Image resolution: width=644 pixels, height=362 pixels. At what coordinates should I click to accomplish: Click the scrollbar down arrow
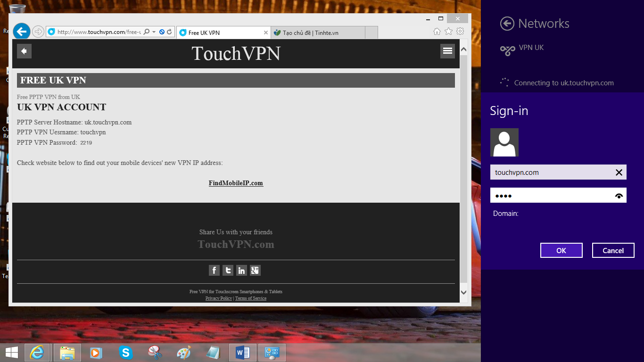[463, 293]
